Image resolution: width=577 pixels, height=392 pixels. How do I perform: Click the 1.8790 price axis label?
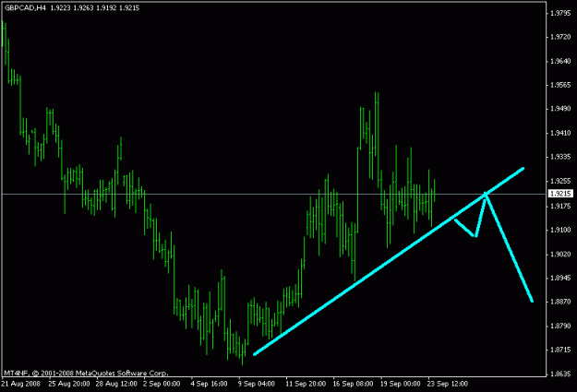click(x=560, y=326)
